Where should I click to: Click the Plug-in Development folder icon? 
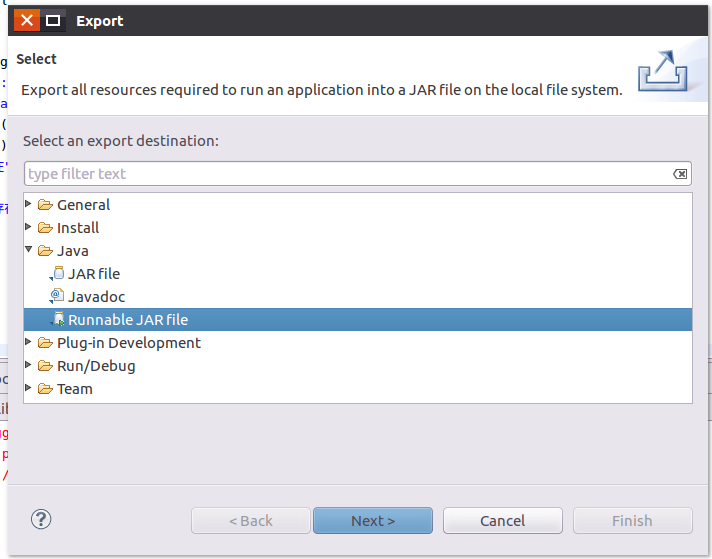pos(45,343)
